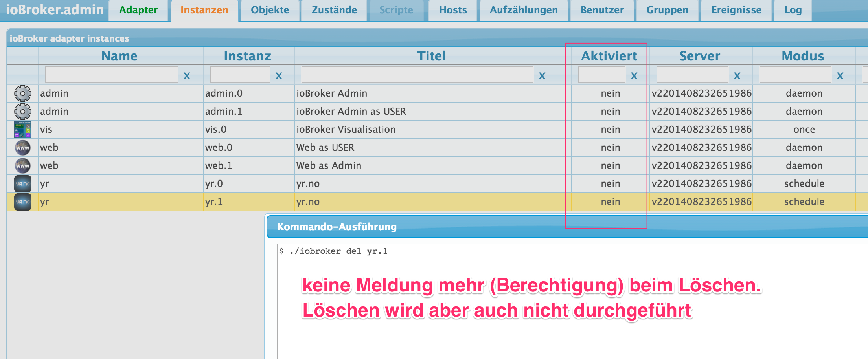Click 'nein' in the yr.1 row

[611, 202]
